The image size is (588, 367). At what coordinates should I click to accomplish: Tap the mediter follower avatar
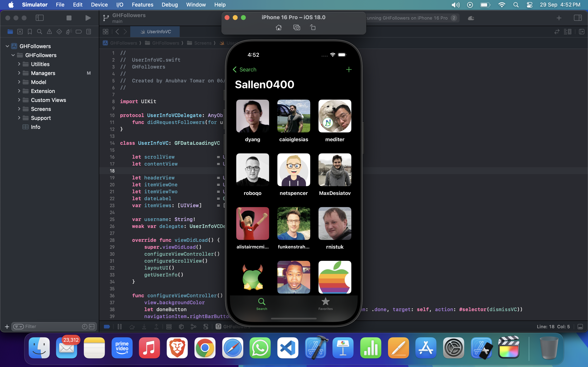pos(335,116)
